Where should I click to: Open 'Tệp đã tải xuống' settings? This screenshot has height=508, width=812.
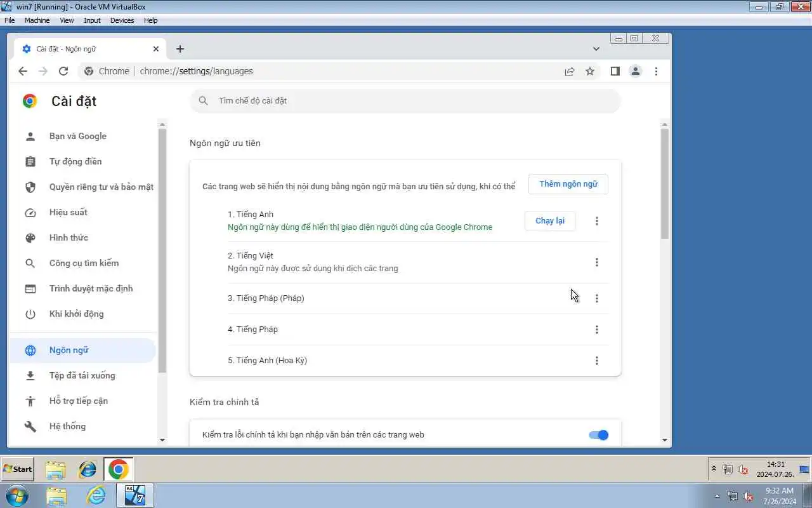(x=82, y=375)
